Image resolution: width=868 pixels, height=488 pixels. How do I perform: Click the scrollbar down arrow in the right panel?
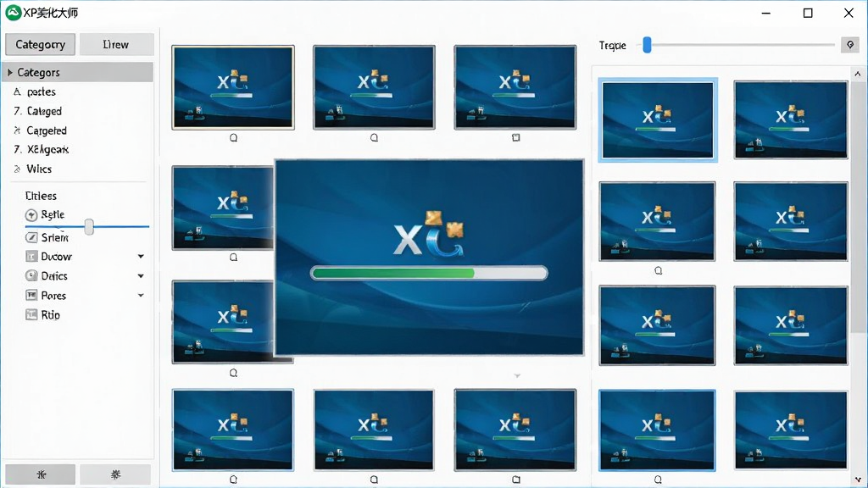[858, 480]
